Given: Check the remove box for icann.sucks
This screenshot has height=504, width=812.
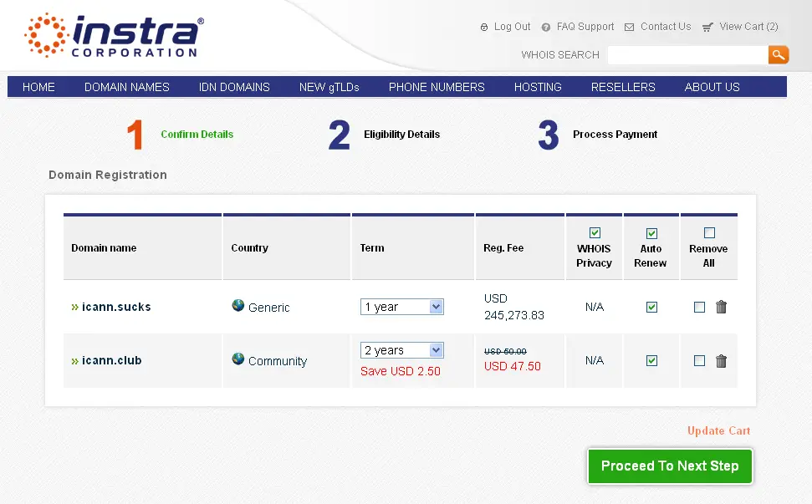Looking at the screenshot, I should 699,308.
